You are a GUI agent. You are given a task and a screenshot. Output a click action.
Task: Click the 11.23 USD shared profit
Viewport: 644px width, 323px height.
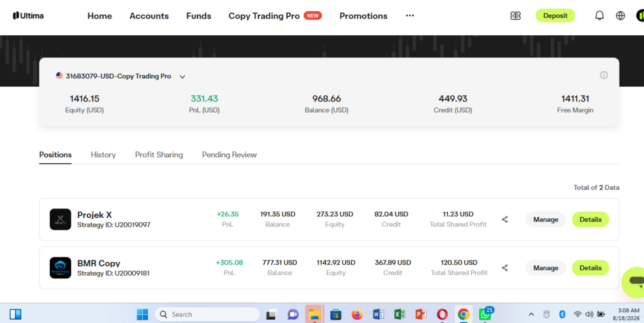[x=458, y=214]
